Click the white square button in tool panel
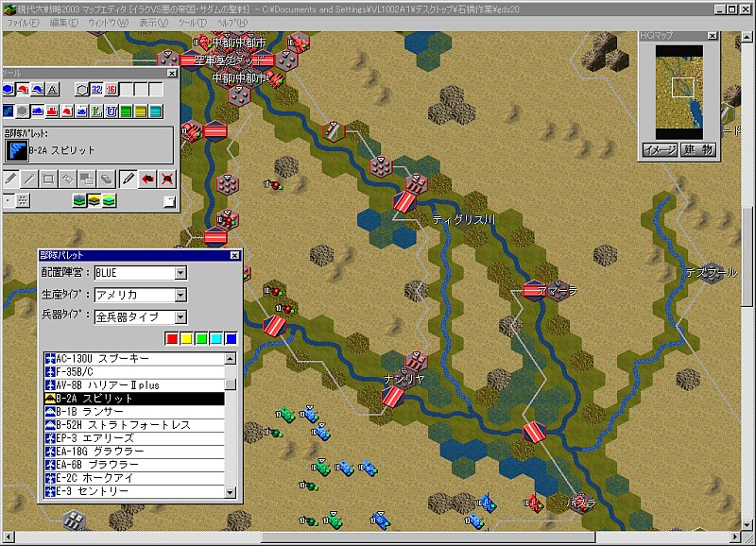Image resolution: width=756 pixels, height=546 pixels. click(169, 201)
